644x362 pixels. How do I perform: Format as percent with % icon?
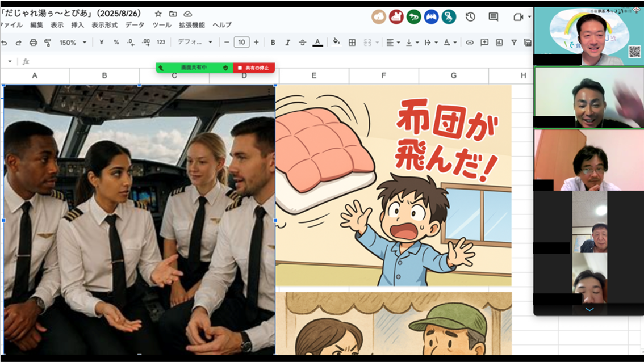tap(116, 43)
